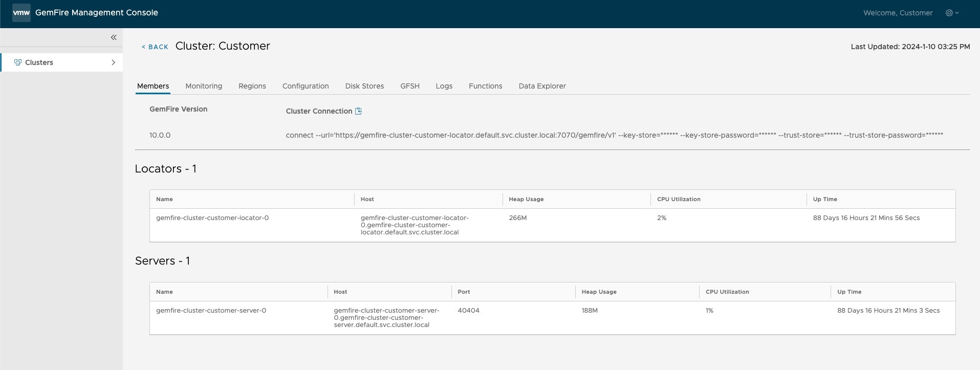Click server up time 21 Mins 3 Secs
The height and width of the screenshot is (370, 980).
click(x=888, y=311)
